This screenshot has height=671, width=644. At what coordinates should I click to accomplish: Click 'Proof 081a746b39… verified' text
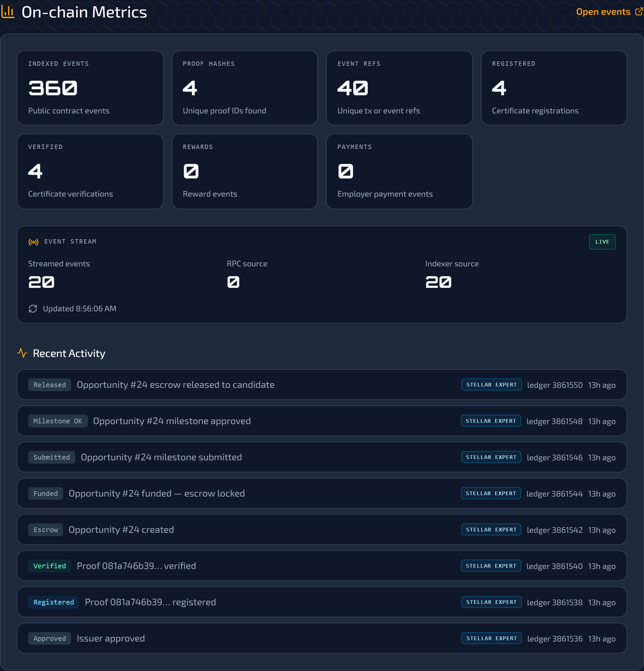pyautogui.click(x=136, y=566)
